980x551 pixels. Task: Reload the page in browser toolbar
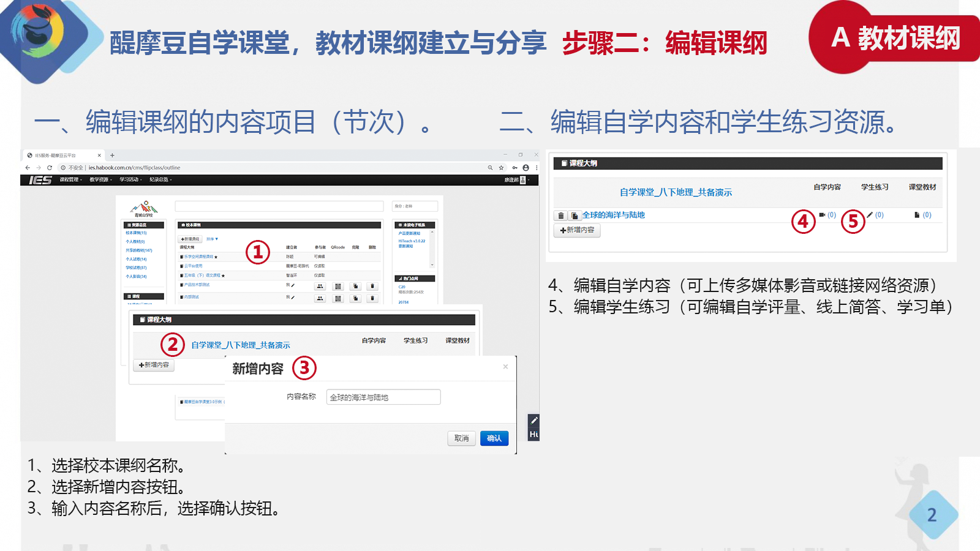point(50,168)
